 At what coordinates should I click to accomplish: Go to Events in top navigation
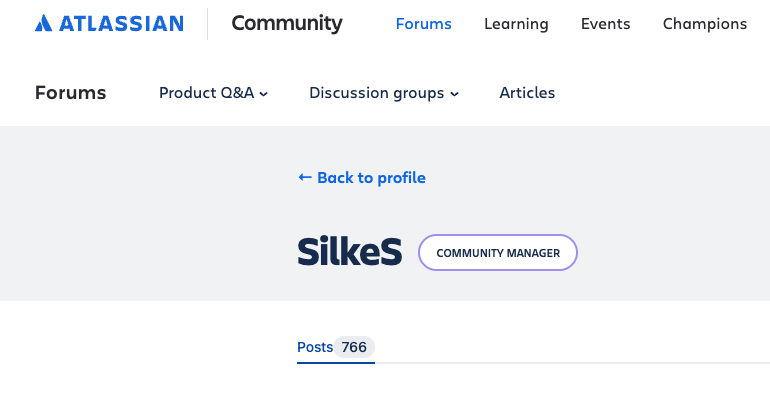pos(605,24)
